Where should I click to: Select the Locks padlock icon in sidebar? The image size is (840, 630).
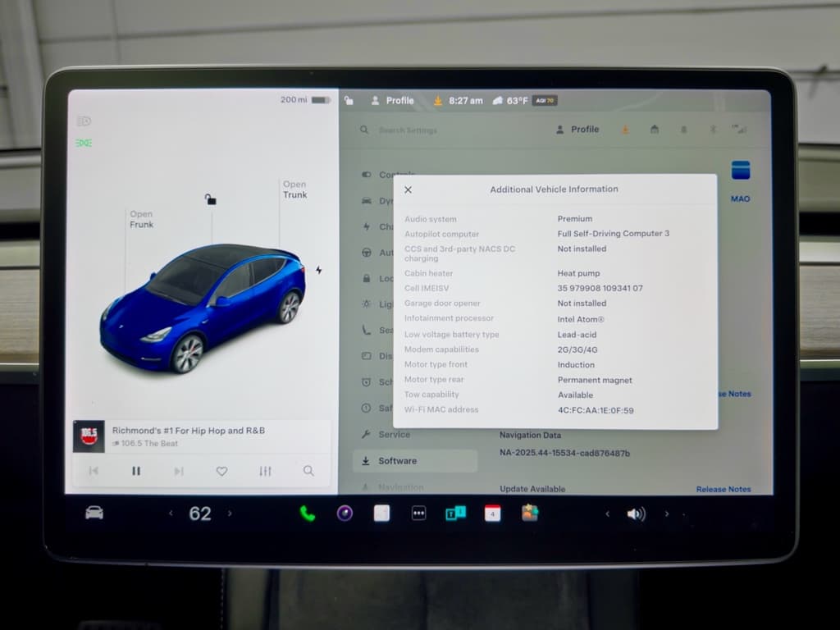pos(366,278)
